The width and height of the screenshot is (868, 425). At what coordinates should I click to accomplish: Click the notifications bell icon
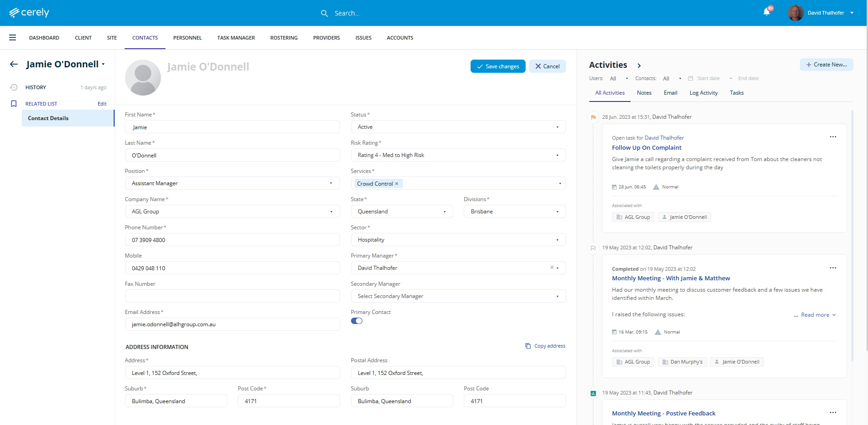(x=767, y=12)
